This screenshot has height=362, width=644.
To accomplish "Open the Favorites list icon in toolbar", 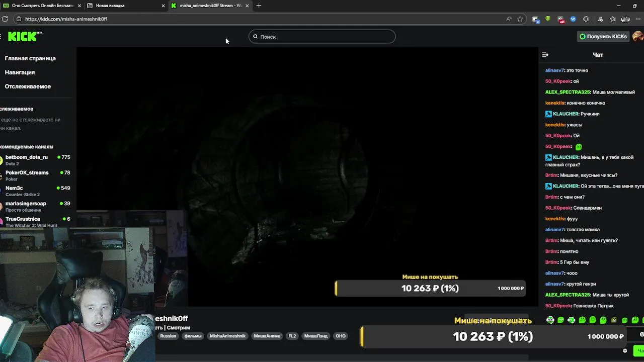I will 613,19.
